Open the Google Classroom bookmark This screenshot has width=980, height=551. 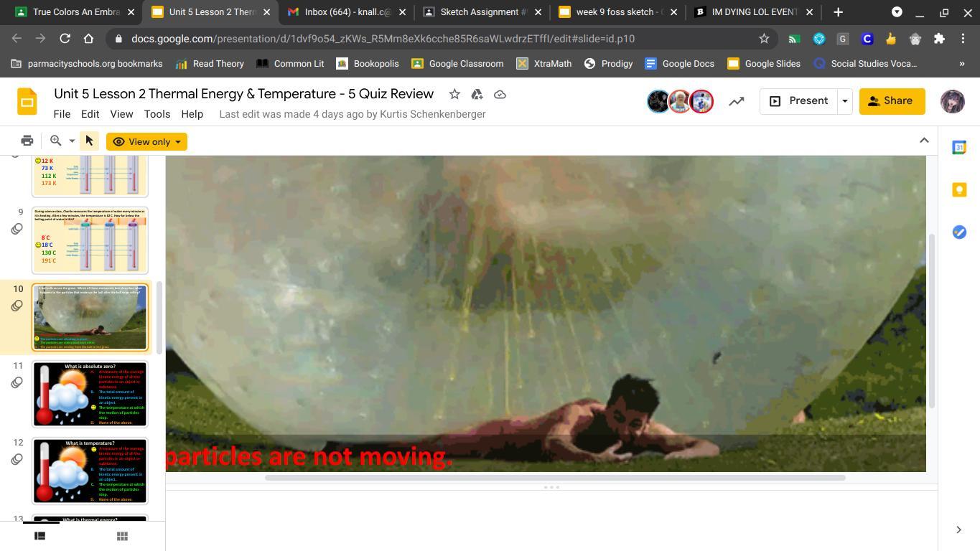[x=457, y=64]
